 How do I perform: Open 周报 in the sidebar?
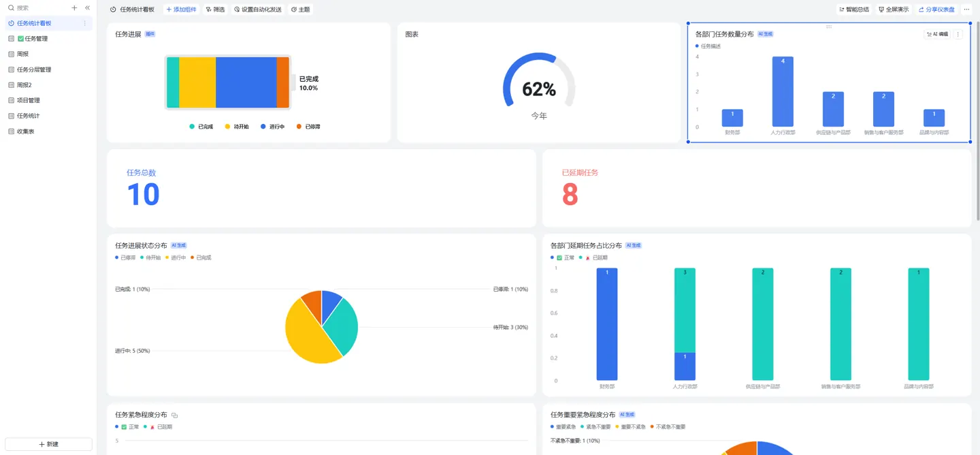click(48, 54)
